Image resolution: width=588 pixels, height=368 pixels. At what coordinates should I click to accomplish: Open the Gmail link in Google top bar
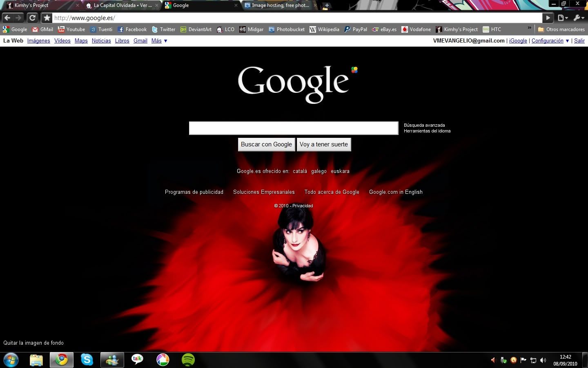140,41
